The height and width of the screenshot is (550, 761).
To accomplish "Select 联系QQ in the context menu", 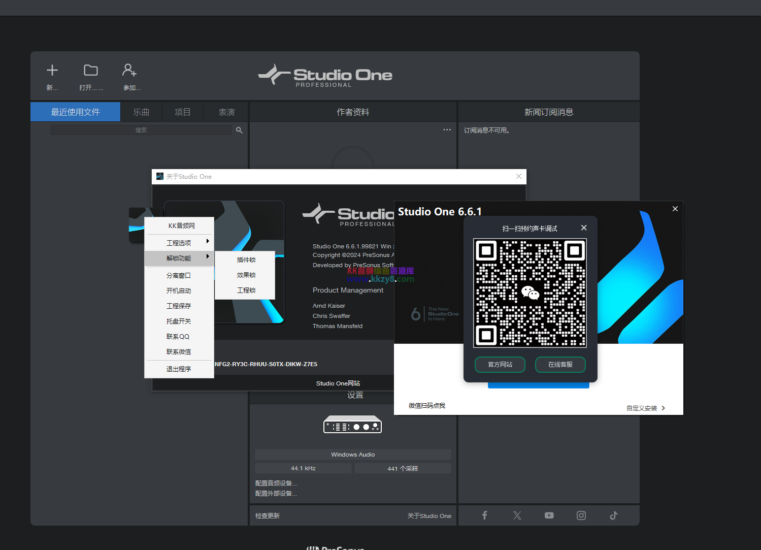I will [179, 336].
